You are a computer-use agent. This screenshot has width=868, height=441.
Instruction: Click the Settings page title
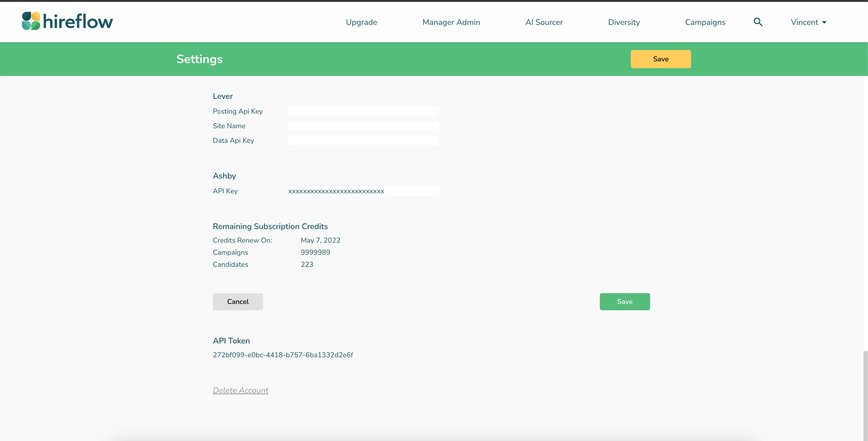coord(200,59)
